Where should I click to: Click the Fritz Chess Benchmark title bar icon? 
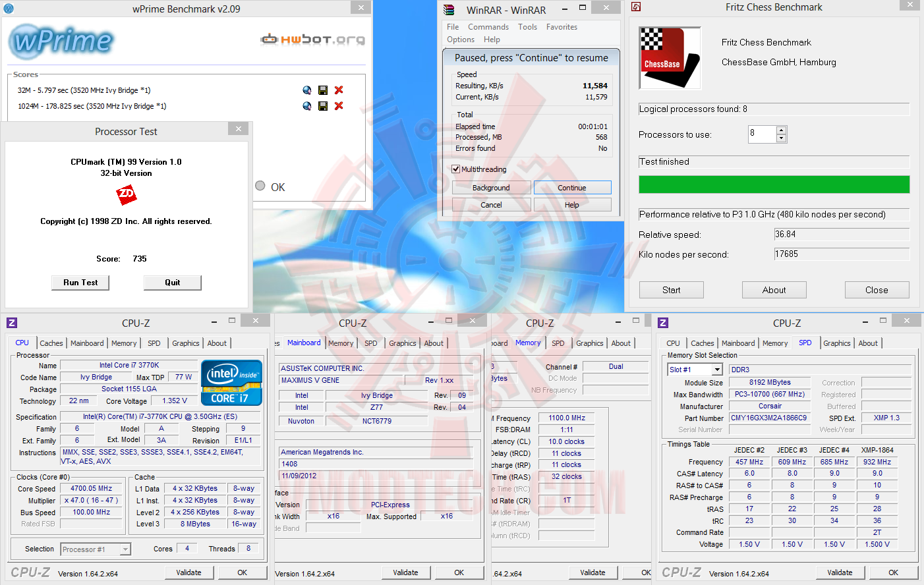click(x=636, y=7)
